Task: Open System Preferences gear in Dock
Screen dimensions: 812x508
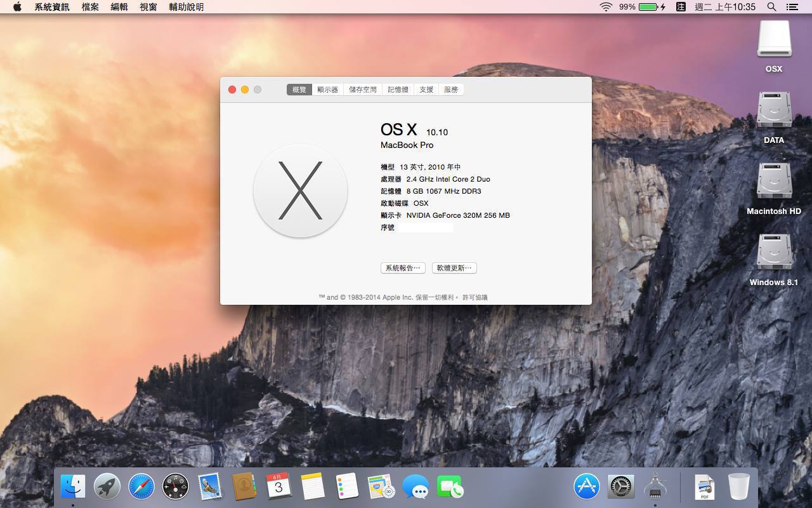Action: click(621, 487)
